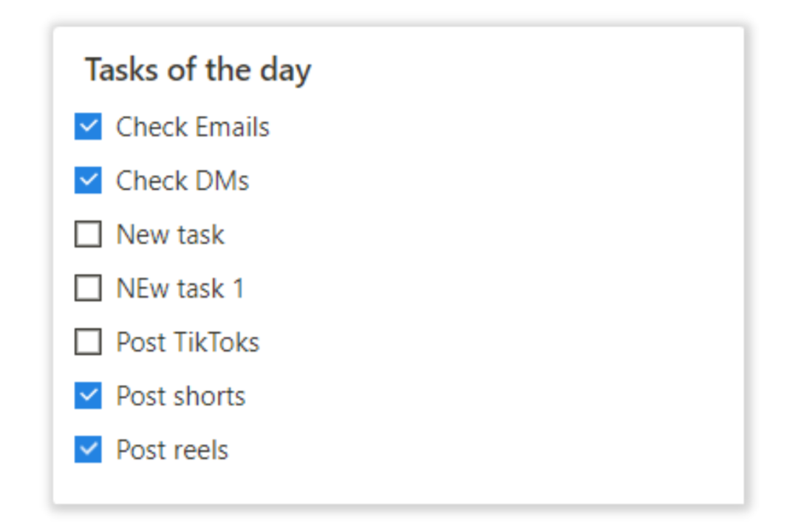Tick the NEw task 1 checkbox
The image size is (798, 532).
pyautogui.click(x=88, y=288)
